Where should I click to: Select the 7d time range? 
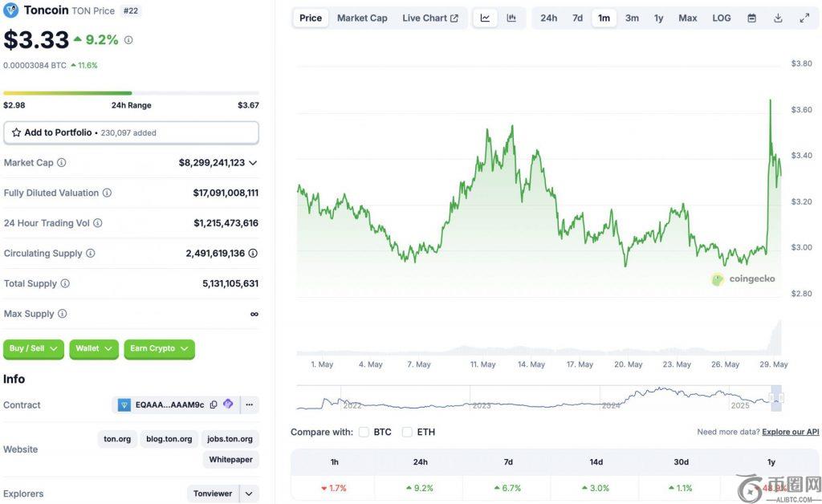577,18
